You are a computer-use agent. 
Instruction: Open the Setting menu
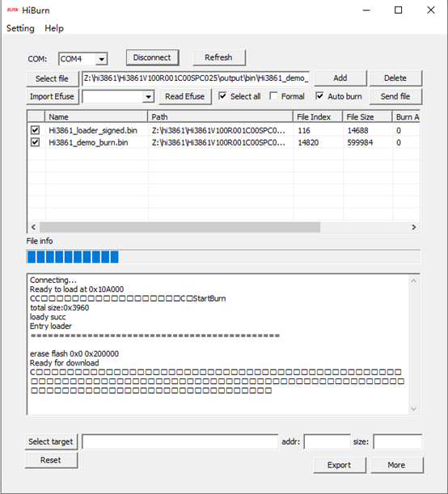[20, 28]
